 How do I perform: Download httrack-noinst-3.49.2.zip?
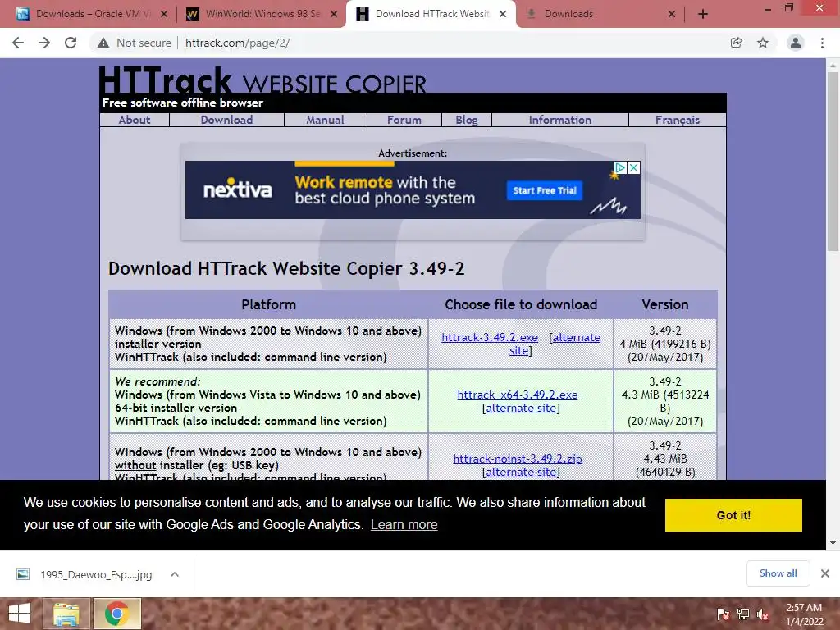point(518,459)
